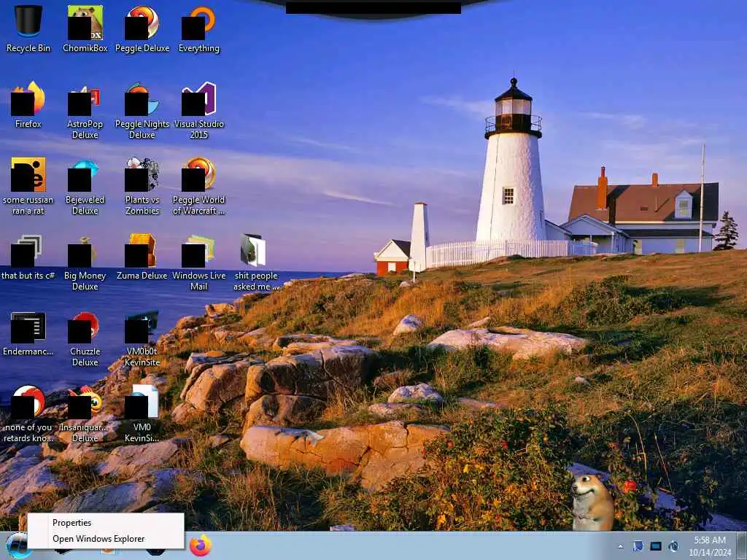The height and width of the screenshot is (560, 747).
Task: Select the 'that but its c#' icon
Action: point(28,257)
